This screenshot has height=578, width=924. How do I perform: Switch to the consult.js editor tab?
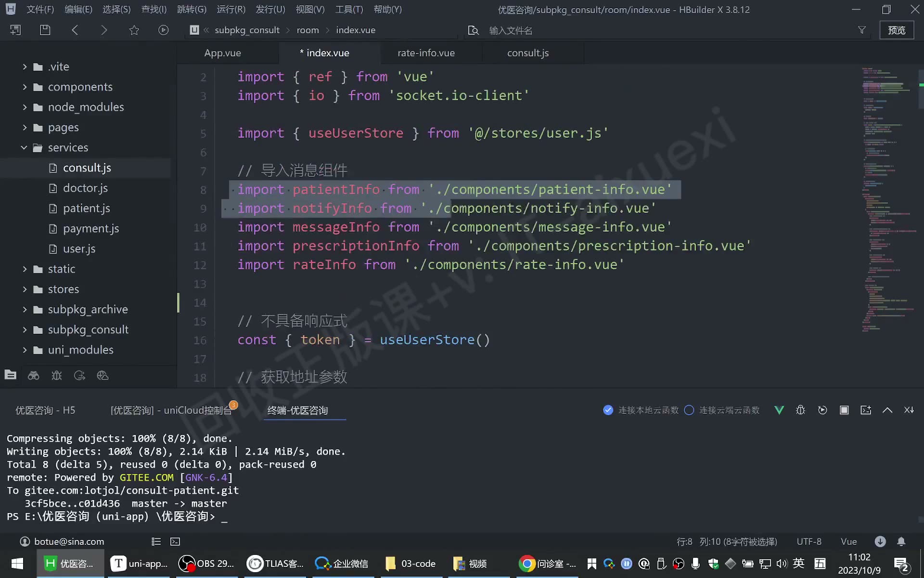click(528, 53)
